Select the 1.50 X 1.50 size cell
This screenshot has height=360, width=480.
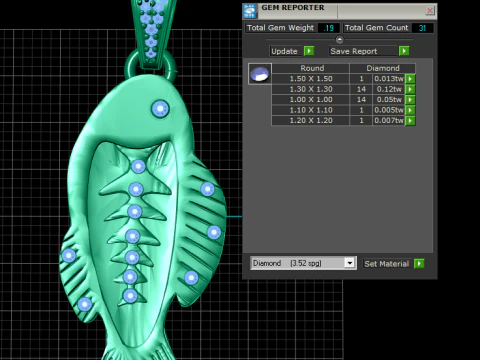pyautogui.click(x=311, y=79)
